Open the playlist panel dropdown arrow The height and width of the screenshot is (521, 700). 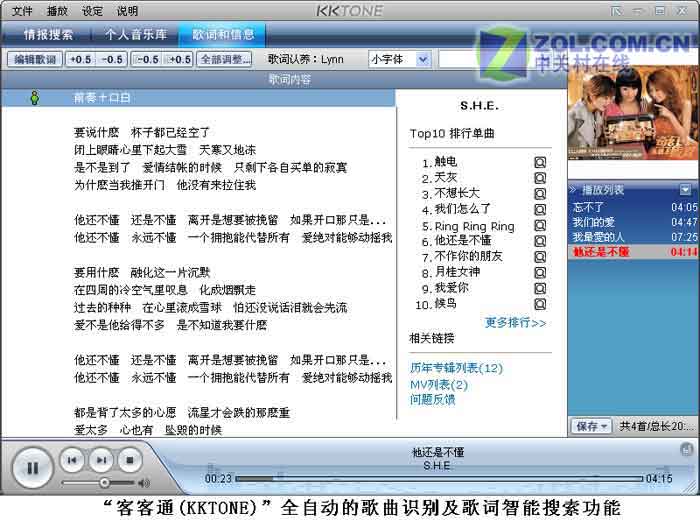pyautogui.click(x=685, y=190)
